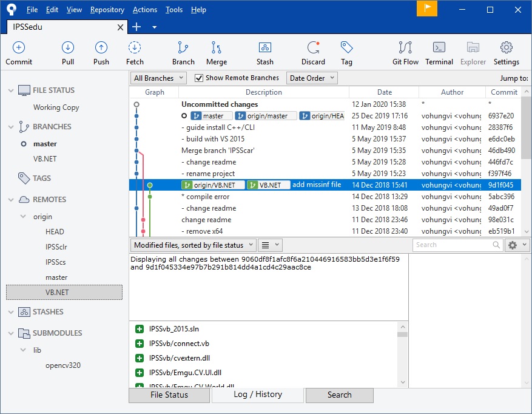Open the tab list dropdown arrow
532x414 pixels.
tap(154, 27)
